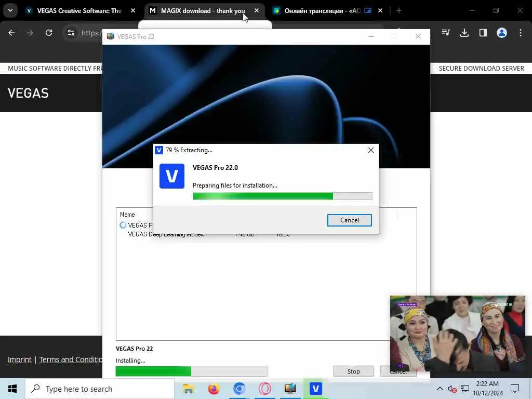Click the spinning loader icon beside the VEGAS row
This screenshot has width=532, height=399.
[x=123, y=225]
